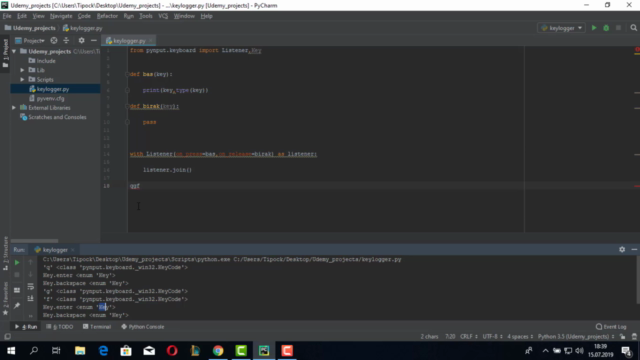This screenshot has height=360, width=640.
Task: Click scroll to end icon in Run panel
Action: coord(31,298)
